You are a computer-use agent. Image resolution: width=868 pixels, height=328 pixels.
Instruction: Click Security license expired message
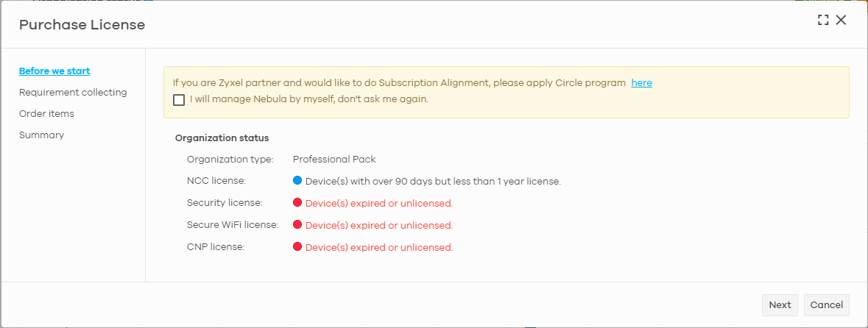tap(379, 204)
